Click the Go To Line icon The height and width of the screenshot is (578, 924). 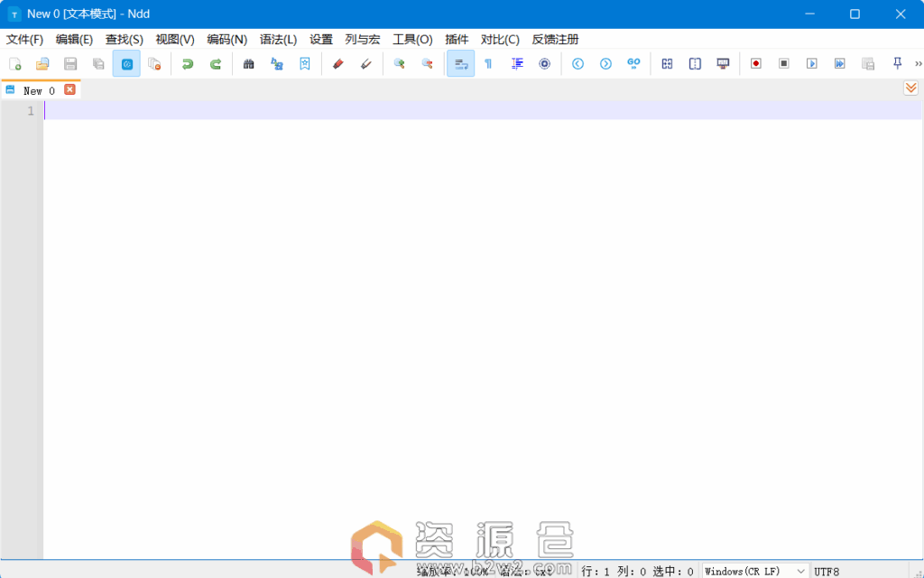click(633, 64)
